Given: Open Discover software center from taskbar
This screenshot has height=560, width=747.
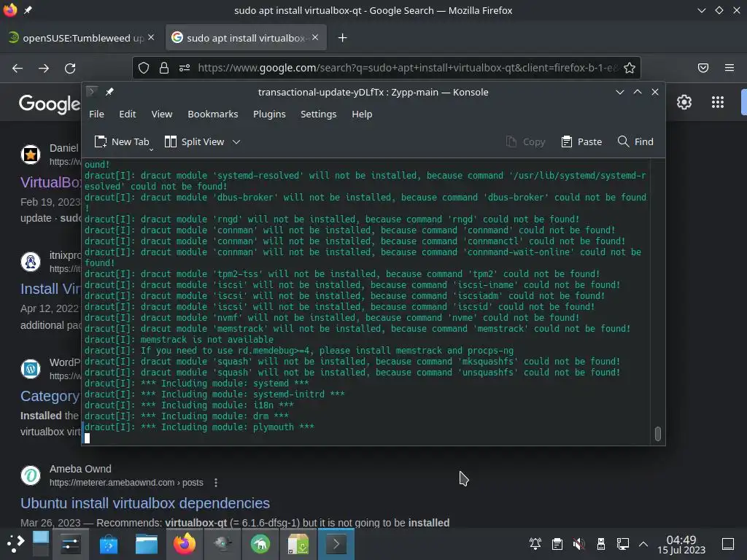Looking at the screenshot, I should tap(109, 544).
